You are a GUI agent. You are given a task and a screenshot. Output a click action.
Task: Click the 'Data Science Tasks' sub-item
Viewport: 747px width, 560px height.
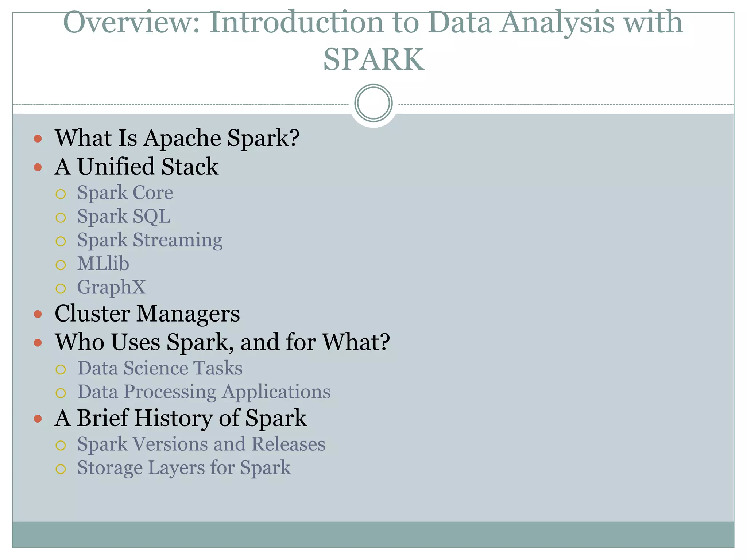point(160,368)
